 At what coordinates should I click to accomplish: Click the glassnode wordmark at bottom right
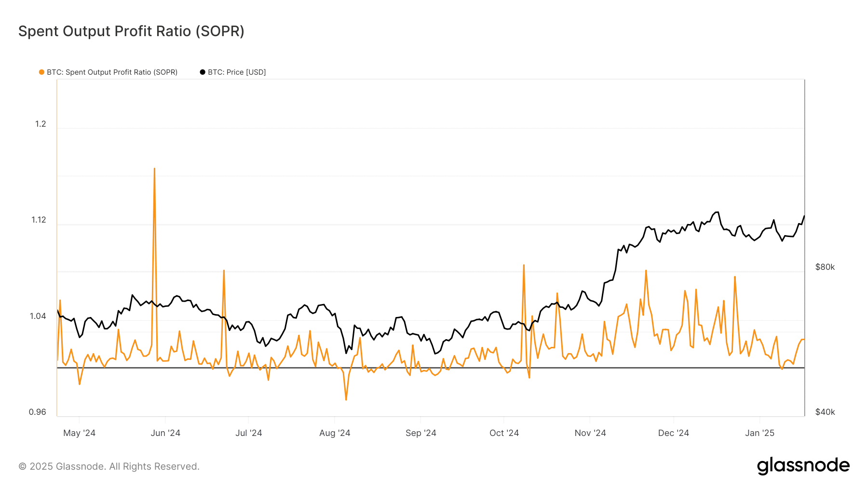point(804,465)
